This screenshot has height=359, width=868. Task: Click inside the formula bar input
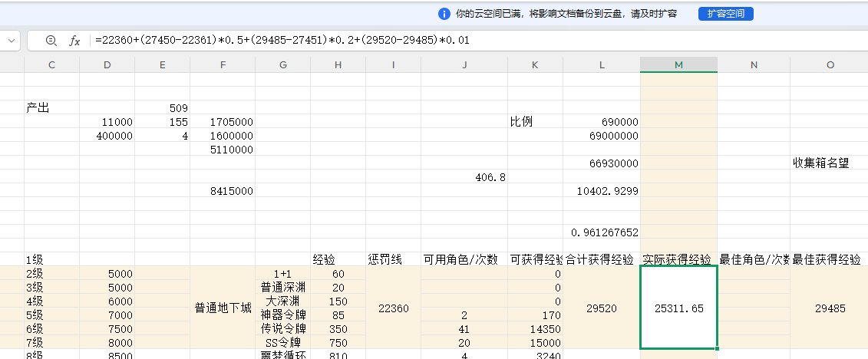click(x=460, y=41)
